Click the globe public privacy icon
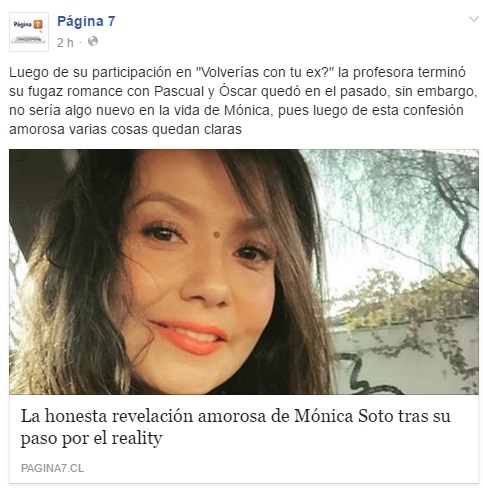Viewport: 483px width, 488px height. click(x=93, y=41)
